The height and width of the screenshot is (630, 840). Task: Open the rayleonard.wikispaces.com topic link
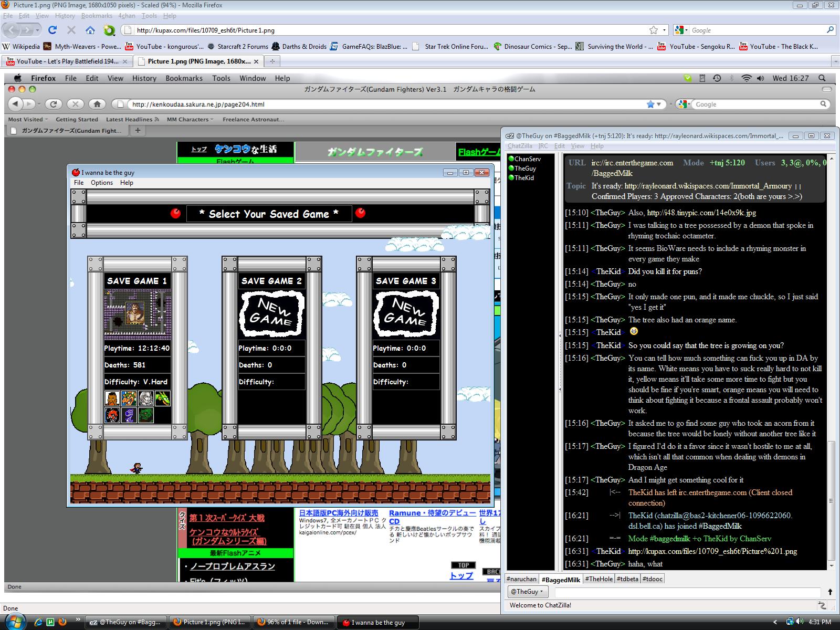[708, 186]
